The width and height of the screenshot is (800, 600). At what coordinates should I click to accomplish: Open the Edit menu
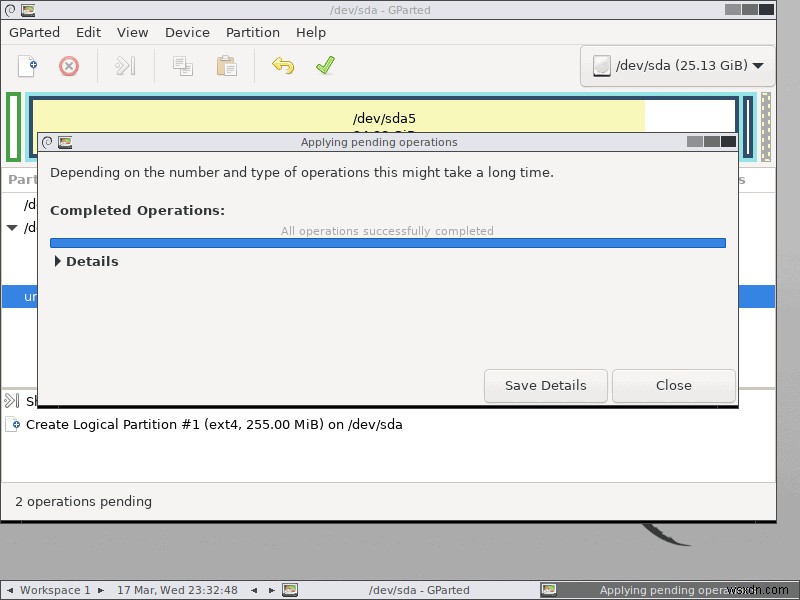tap(88, 32)
